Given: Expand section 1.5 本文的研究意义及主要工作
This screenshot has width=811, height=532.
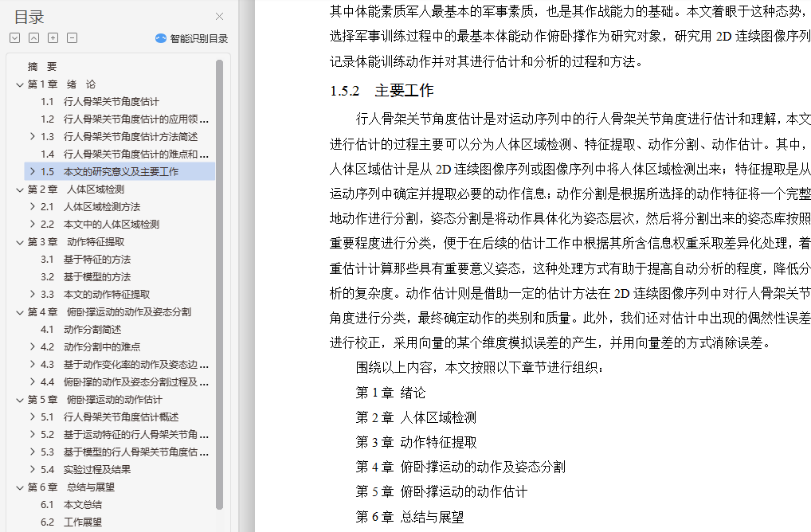Looking at the screenshot, I should 33,172.
